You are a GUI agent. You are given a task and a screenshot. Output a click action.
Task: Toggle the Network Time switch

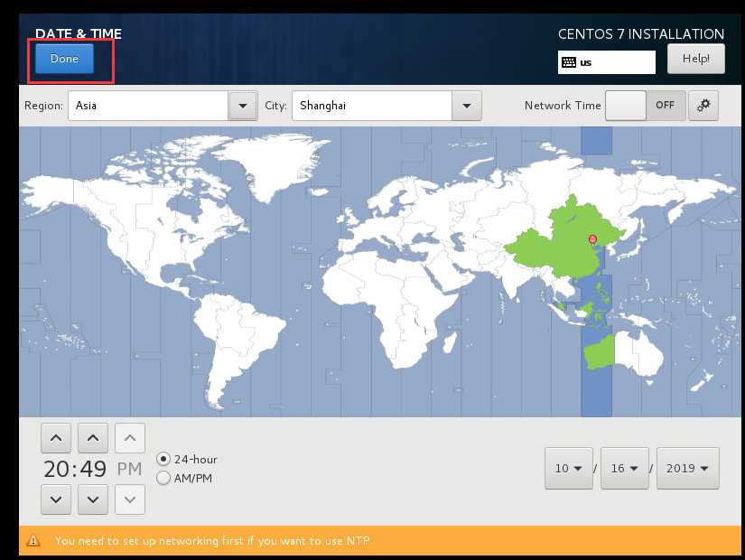click(x=646, y=106)
